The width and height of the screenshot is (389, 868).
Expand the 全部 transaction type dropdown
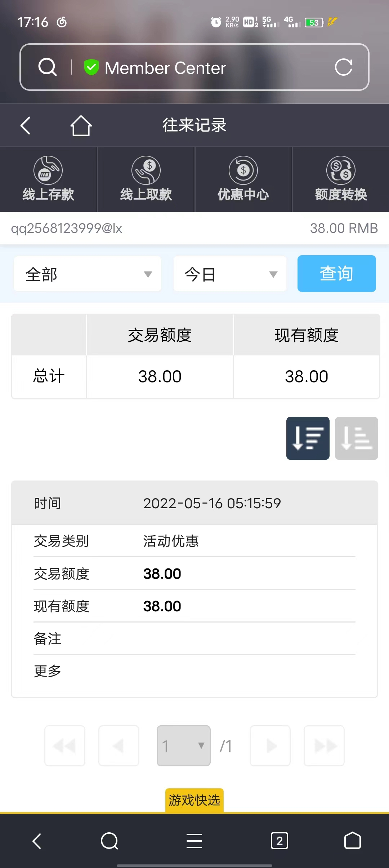(x=88, y=274)
